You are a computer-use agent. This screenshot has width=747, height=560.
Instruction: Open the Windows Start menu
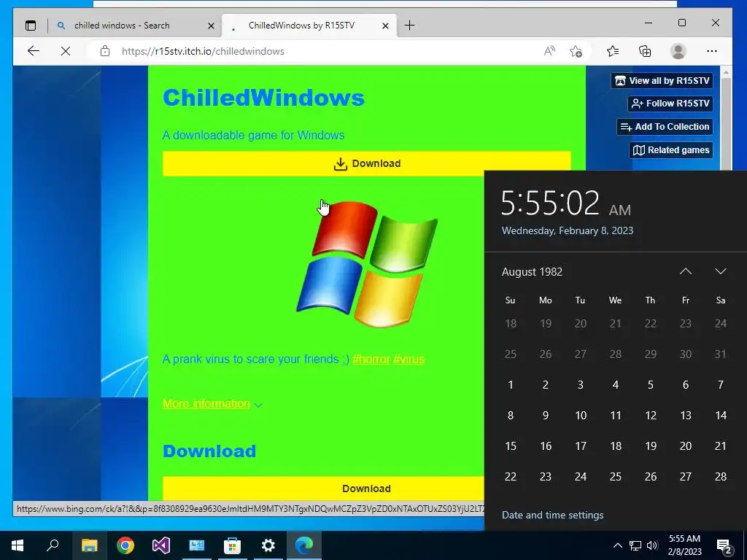18,545
